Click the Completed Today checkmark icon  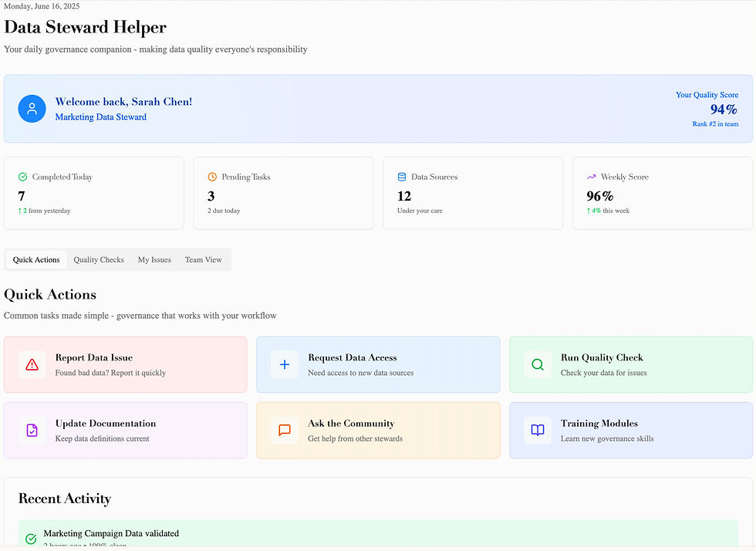tap(22, 177)
